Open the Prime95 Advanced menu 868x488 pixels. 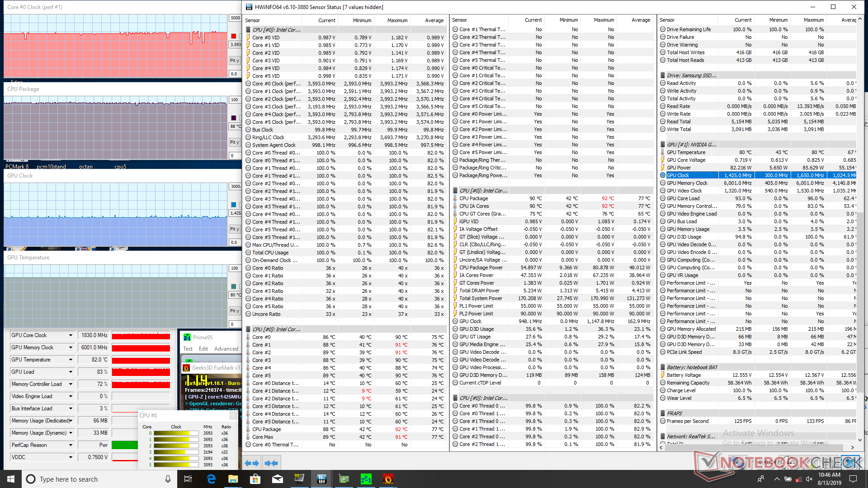tap(226, 349)
